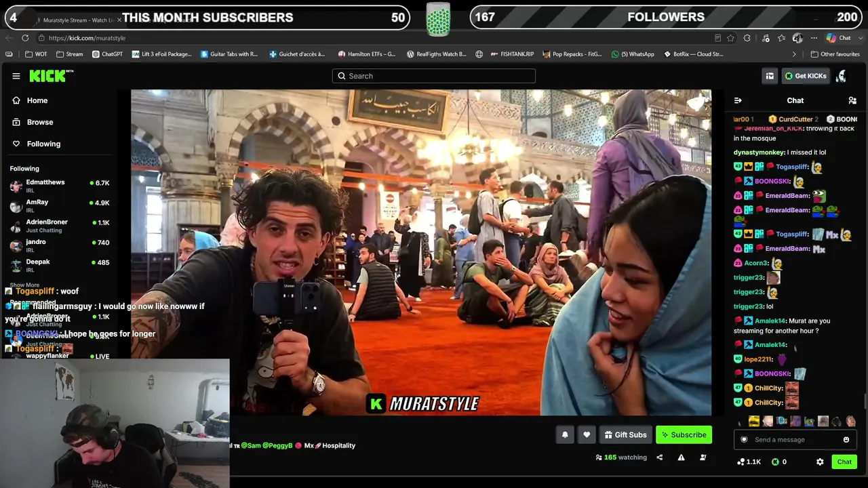Follow the channel with the heart button
Viewport: 868px width, 488px height.
(x=587, y=434)
